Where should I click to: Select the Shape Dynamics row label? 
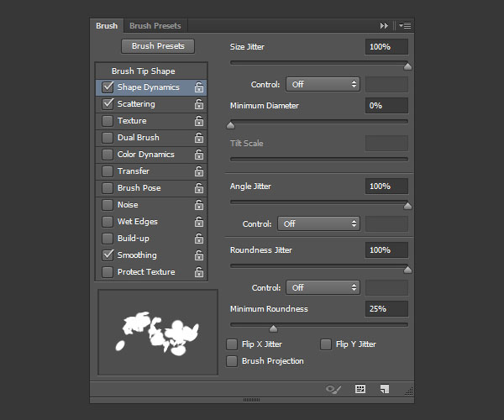click(148, 87)
